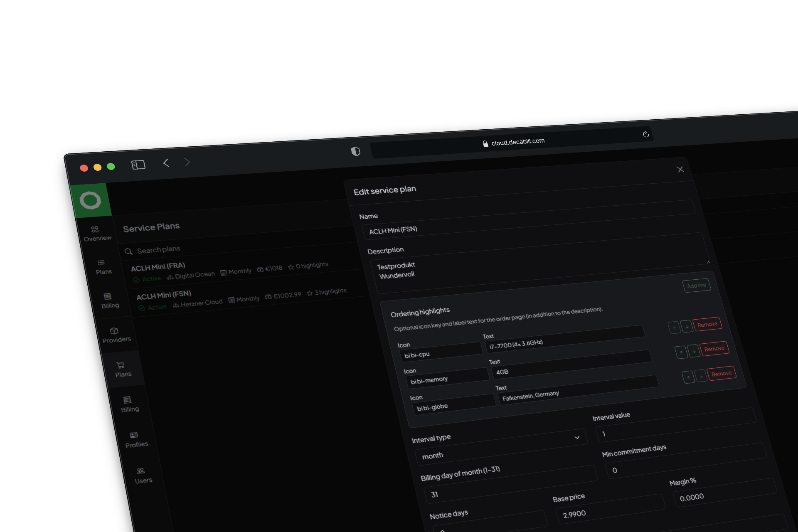Open the Profiles section in the sidebar
The width and height of the screenshot is (798, 532).
coord(136,440)
